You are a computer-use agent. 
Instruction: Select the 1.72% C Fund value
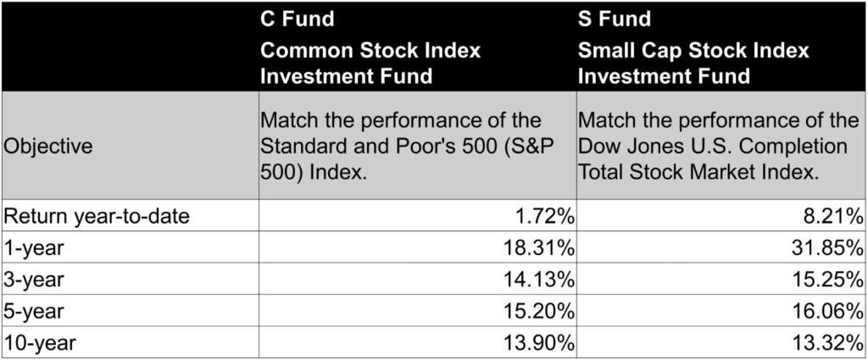click(417, 216)
